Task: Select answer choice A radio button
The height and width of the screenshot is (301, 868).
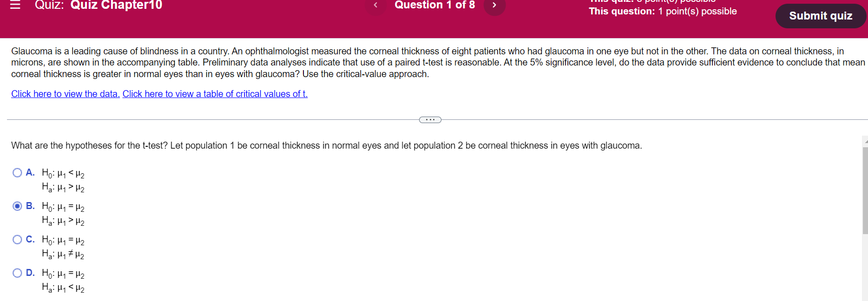Action: [x=17, y=172]
